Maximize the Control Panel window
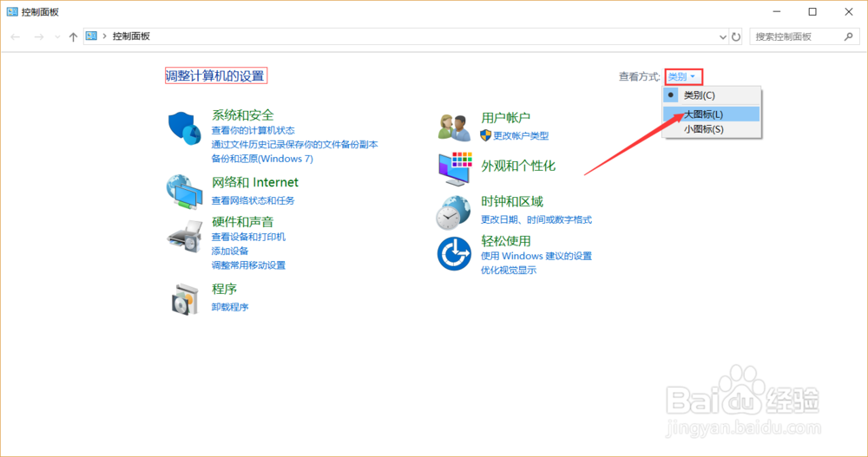The height and width of the screenshot is (457, 868). pyautogui.click(x=812, y=11)
